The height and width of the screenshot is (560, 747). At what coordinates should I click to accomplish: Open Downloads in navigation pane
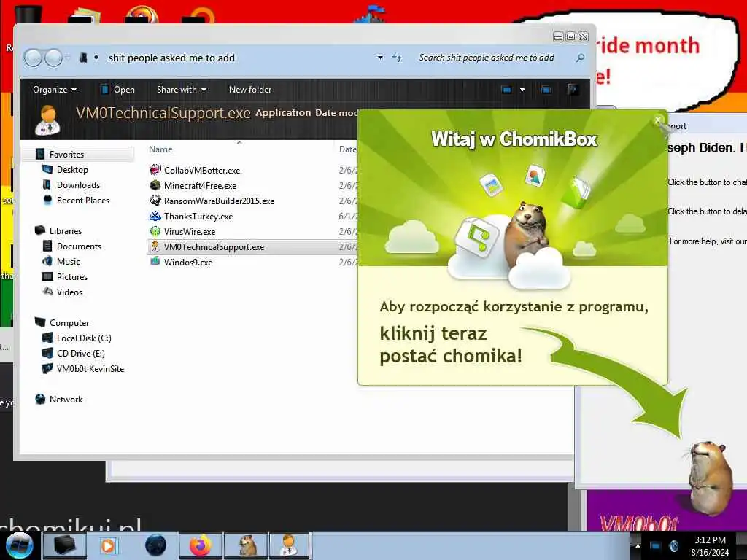point(78,184)
